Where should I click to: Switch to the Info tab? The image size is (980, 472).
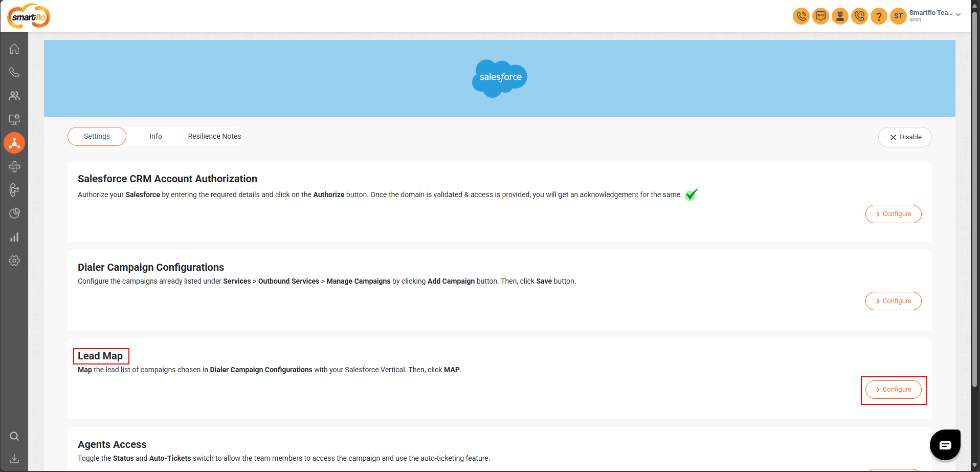155,136
